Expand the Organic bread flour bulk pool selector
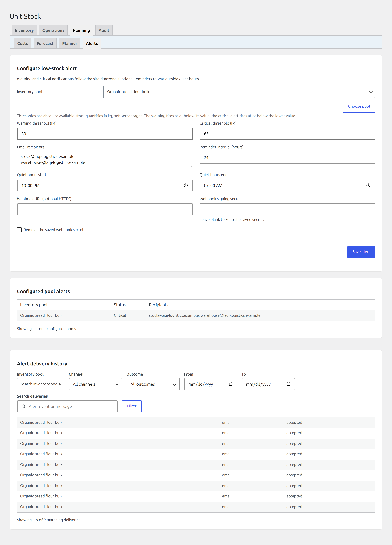 [x=239, y=92]
